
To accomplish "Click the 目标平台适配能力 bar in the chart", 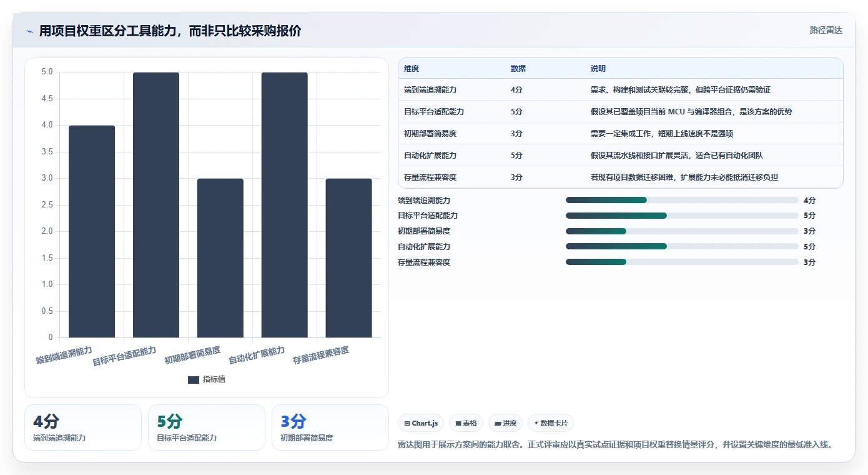I will 156,205.
